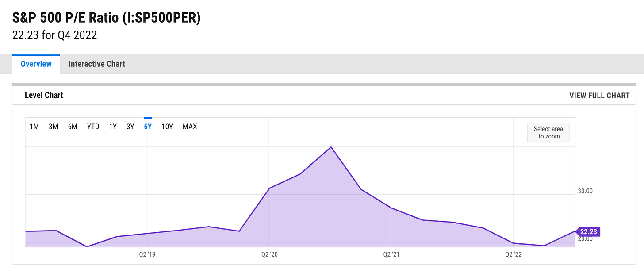The image size is (644, 273).
Task: Click the Select area to zoom button
Action: 548,133
